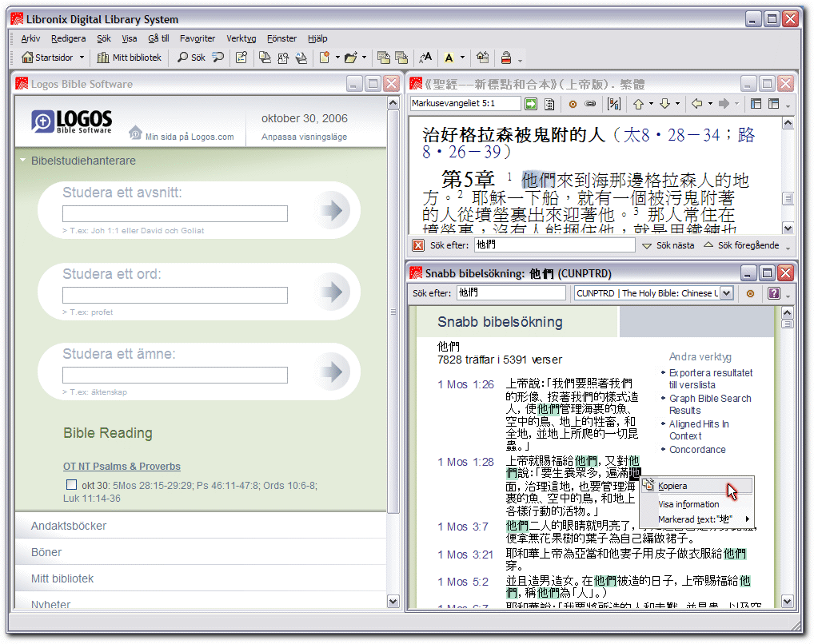
Task: Click the green Go arrow beside Markusevangeliet 5:1
Action: [531, 104]
